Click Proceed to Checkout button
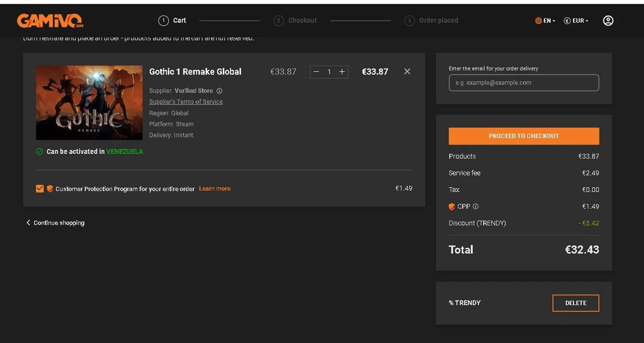The height and width of the screenshot is (343, 644). click(524, 136)
